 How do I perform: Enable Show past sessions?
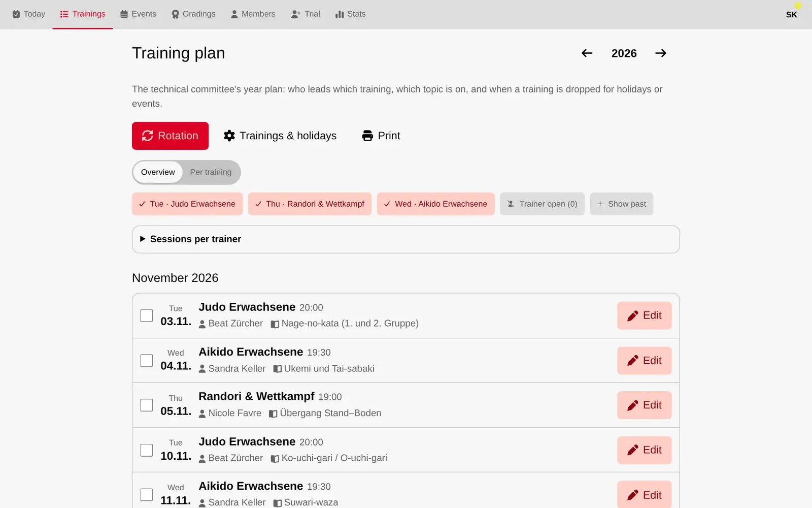[622, 204]
